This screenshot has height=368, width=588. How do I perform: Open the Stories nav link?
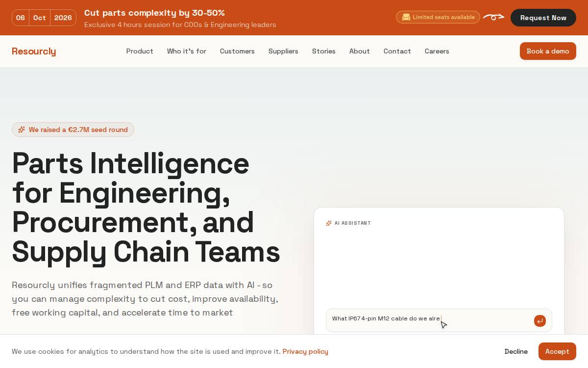(324, 51)
